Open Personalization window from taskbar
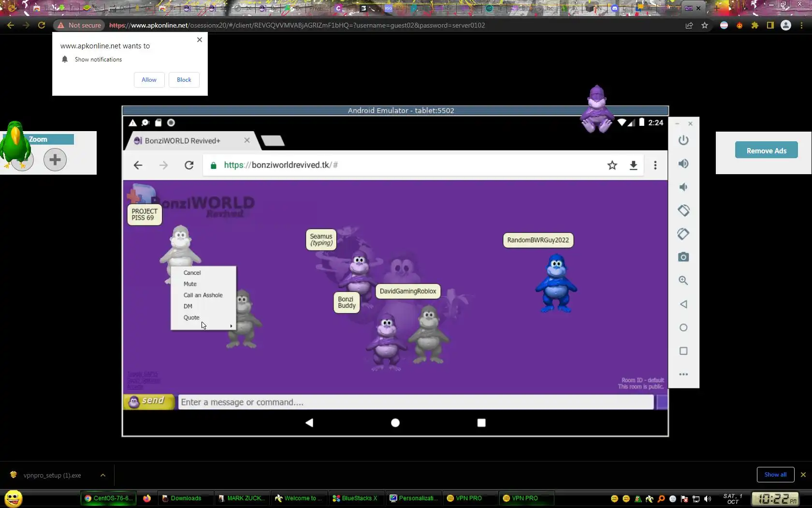Screen dimensions: 812x508 pyautogui.click(x=414, y=498)
